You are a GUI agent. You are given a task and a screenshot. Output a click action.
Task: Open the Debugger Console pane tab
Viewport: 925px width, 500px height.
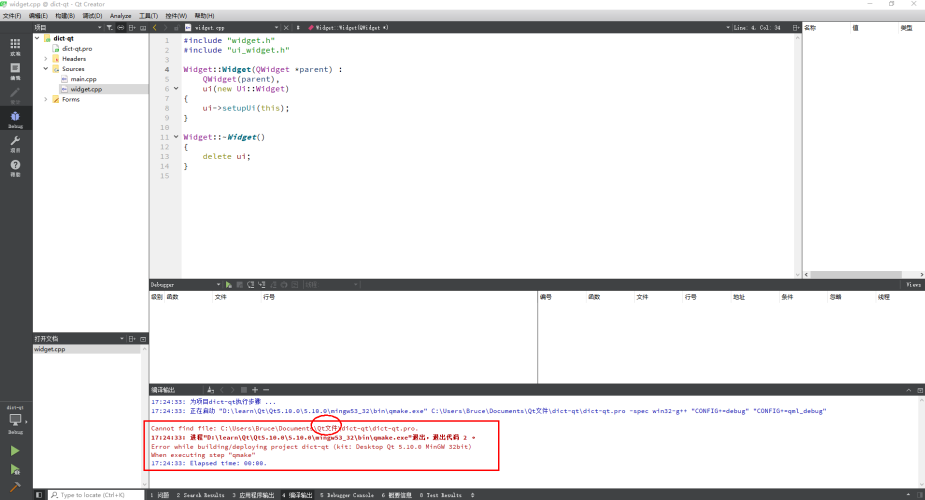[346, 494]
